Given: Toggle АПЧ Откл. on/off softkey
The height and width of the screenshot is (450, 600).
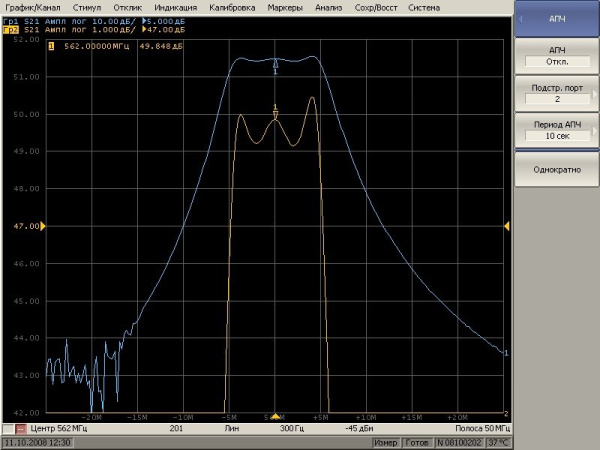Looking at the screenshot, I should click(x=557, y=56).
